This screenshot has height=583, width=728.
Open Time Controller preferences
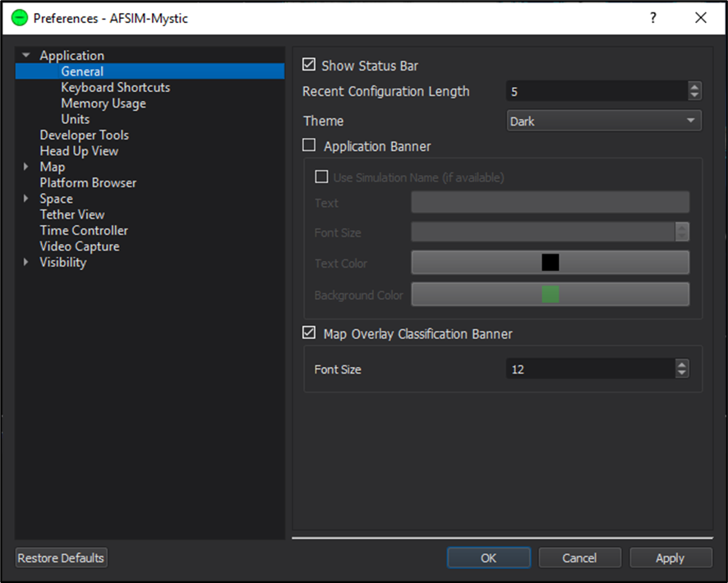click(84, 231)
